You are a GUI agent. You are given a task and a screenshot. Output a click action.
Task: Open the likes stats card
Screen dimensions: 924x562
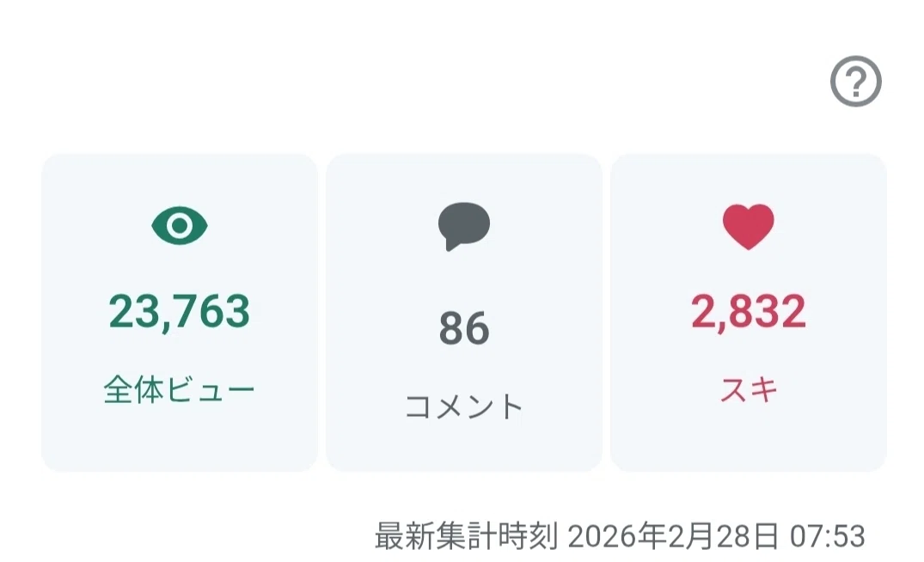coord(749,313)
